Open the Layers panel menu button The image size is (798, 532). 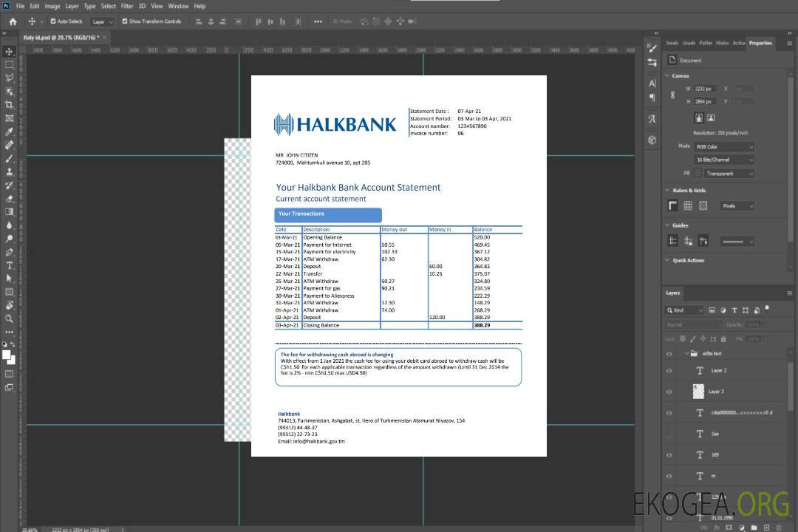click(789, 293)
